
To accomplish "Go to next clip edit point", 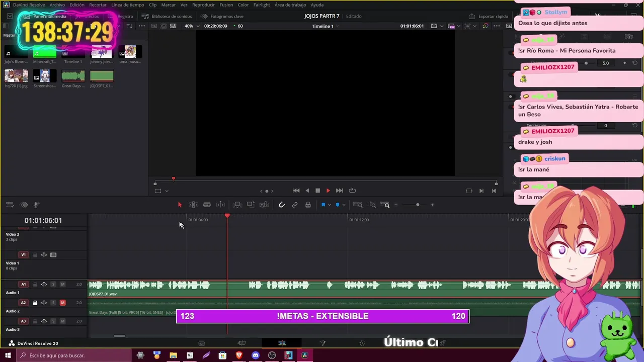I will (x=481, y=191).
